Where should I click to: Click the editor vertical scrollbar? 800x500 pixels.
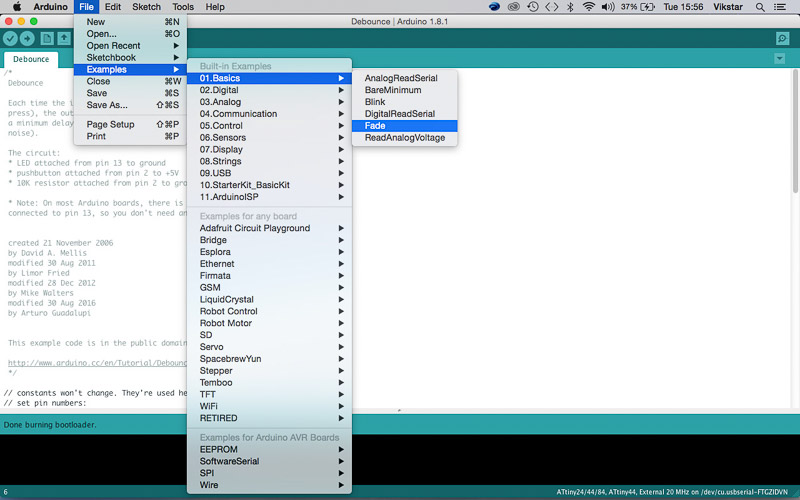(795, 132)
